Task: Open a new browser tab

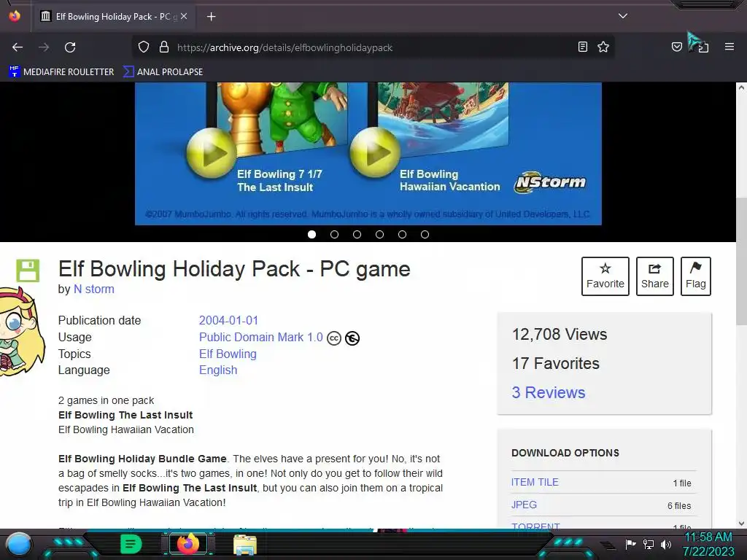Action: coord(211,17)
